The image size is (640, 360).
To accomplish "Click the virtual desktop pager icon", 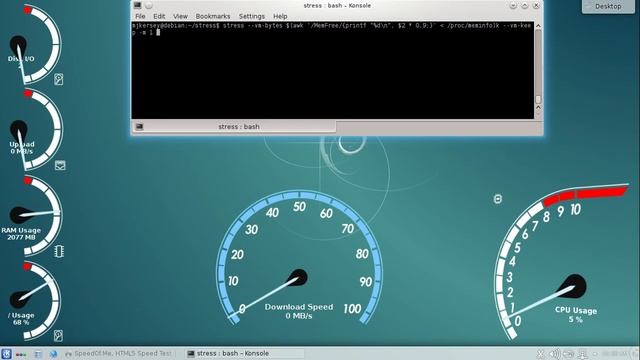I will (21, 354).
